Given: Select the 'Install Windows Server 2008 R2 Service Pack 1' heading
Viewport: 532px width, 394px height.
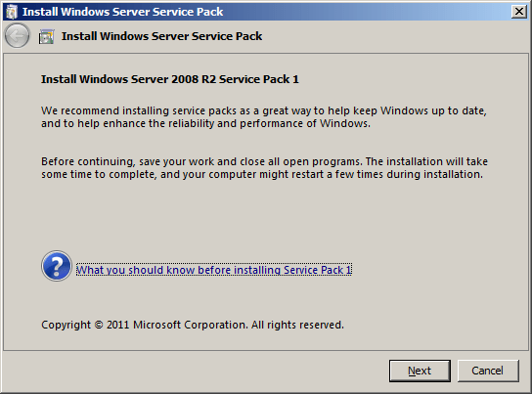Looking at the screenshot, I should pos(170,79).
